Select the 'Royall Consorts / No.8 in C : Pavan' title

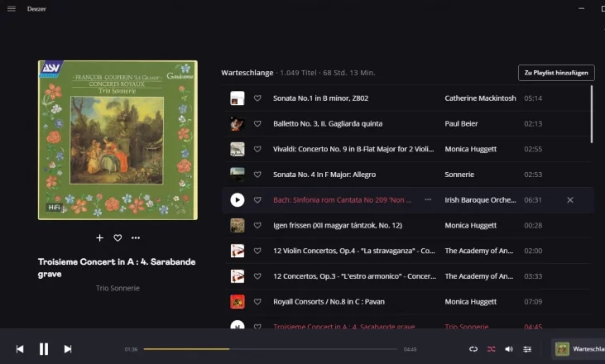[329, 302]
